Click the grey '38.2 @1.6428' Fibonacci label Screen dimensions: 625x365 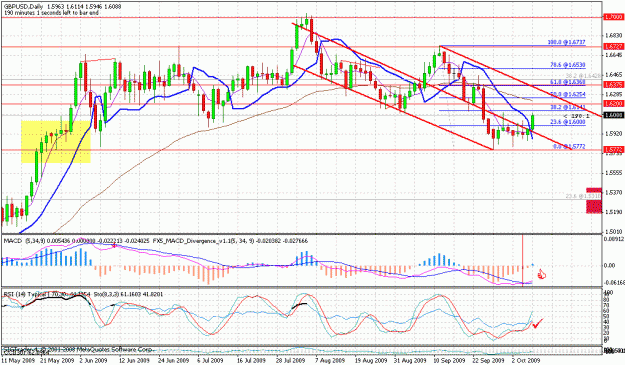(582, 75)
